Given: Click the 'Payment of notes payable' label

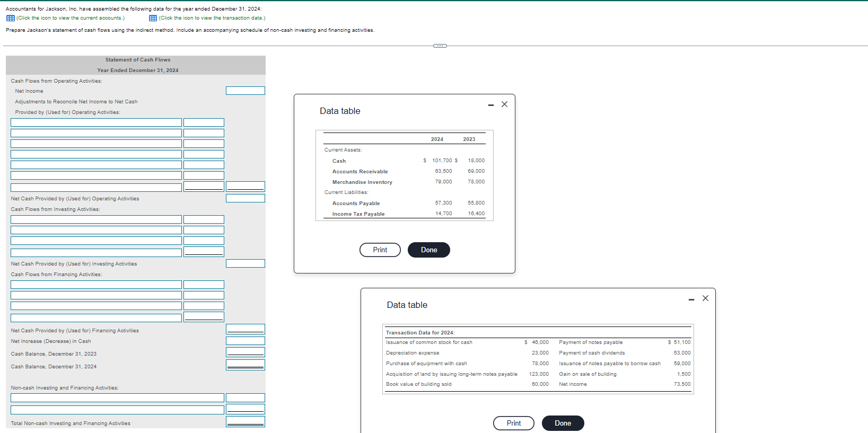Looking at the screenshot, I should coord(591,342).
